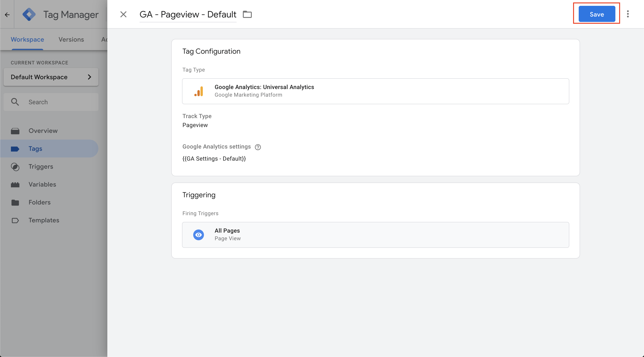Viewport: 644px width, 357px height.
Task: Open the three-dot more actions menu
Action: pos(627,14)
